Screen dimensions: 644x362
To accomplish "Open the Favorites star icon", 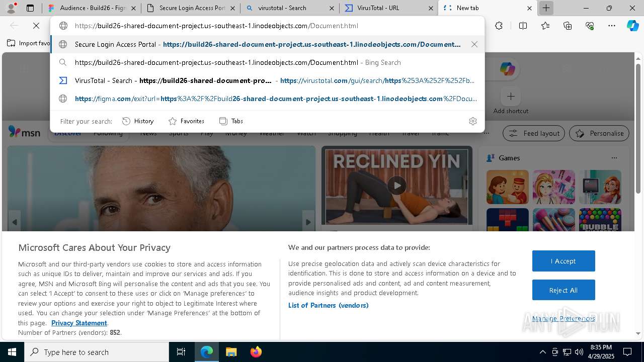I will click(x=545, y=26).
